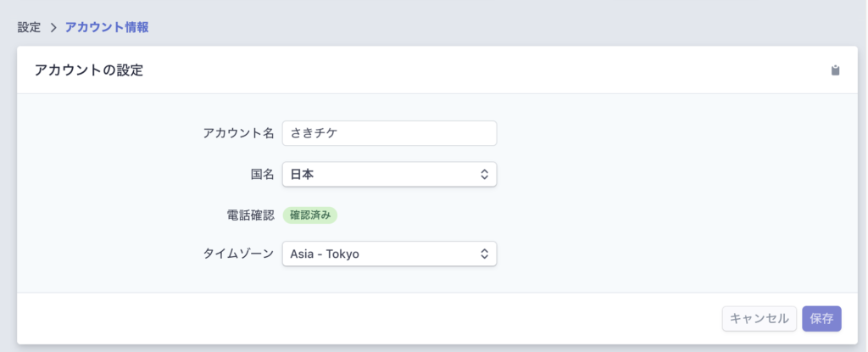Click the 電話確認 label

pos(251,215)
